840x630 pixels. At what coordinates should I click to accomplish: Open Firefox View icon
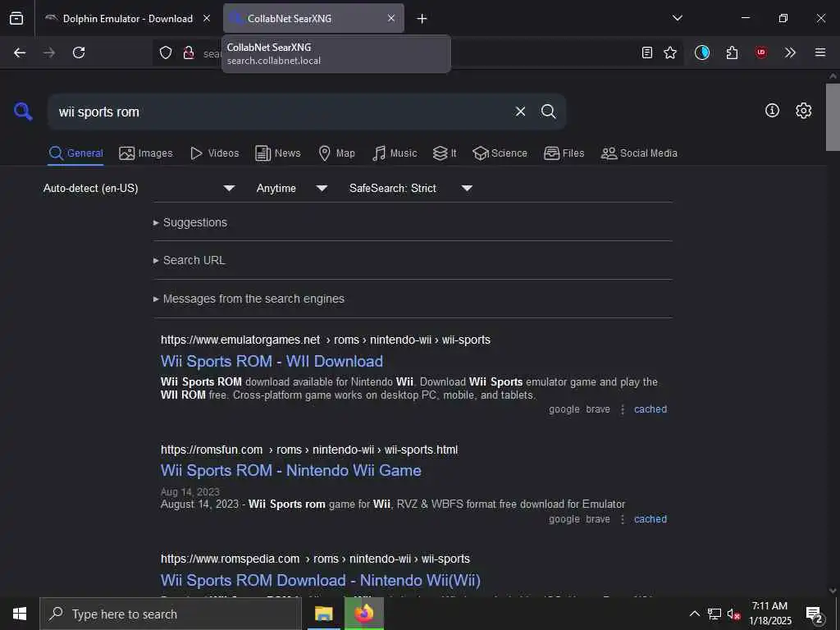point(16,18)
